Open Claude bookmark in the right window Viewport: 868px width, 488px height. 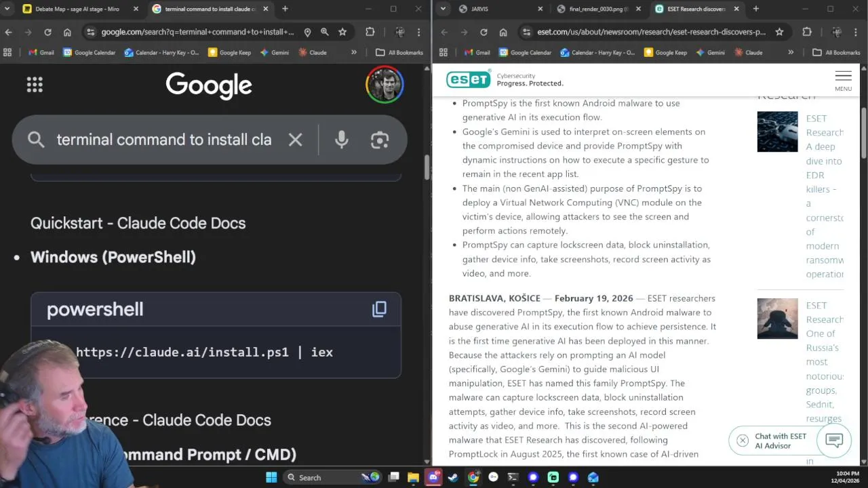click(747, 52)
